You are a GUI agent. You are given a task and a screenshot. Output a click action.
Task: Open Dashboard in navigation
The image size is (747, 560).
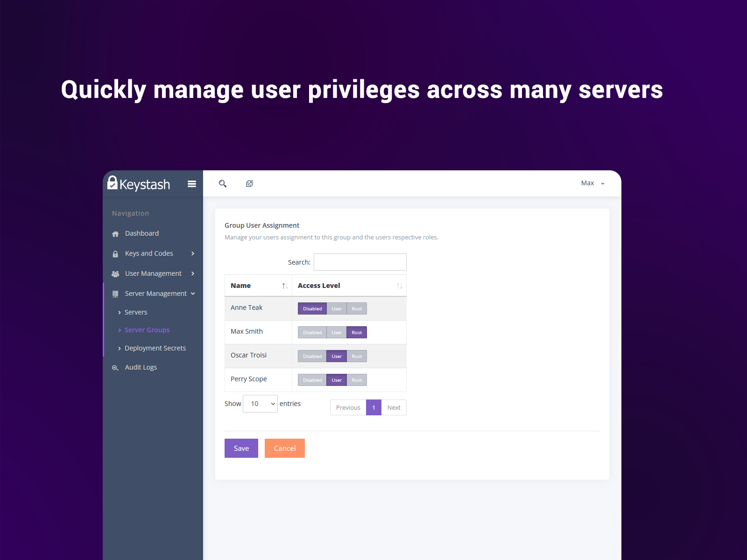click(x=142, y=233)
